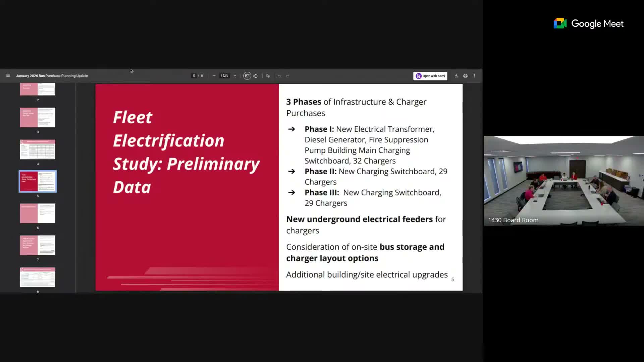This screenshot has width=644, height=362.
Task: Click the 152% zoom level field
Action: point(224,76)
